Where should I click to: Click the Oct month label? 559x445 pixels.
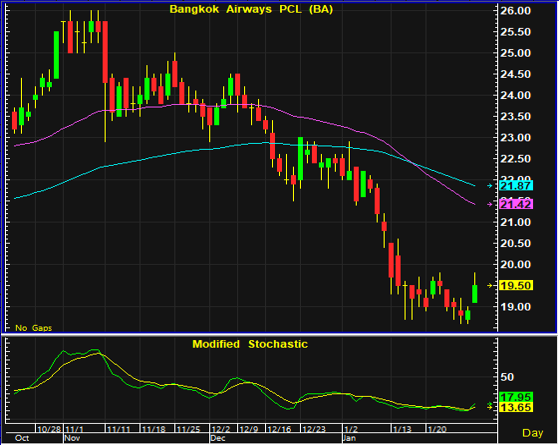point(22,438)
